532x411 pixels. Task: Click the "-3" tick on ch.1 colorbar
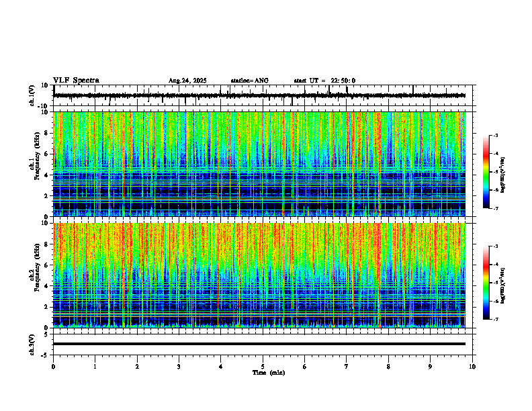point(495,135)
